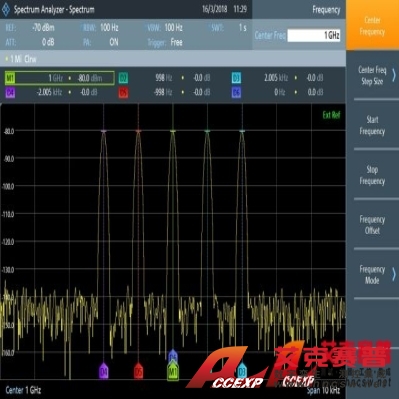Select the purple D4 marker badge

tap(10, 92)
